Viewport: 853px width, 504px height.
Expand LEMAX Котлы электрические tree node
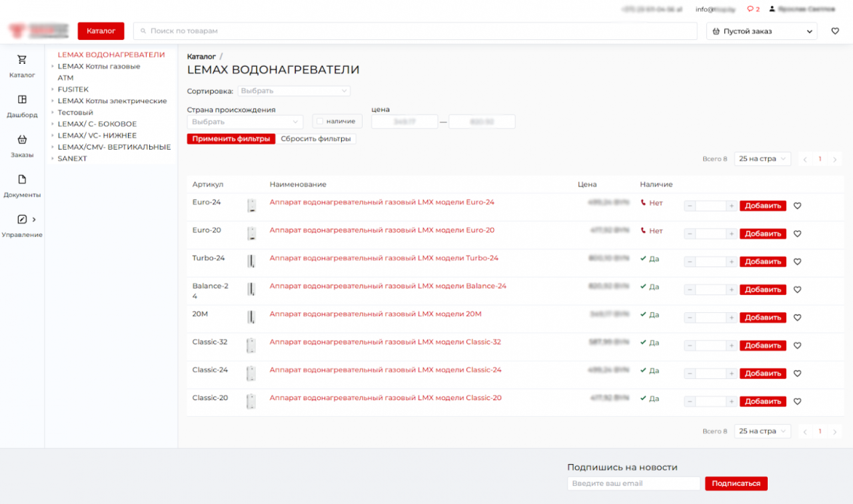tap(53, 101)
